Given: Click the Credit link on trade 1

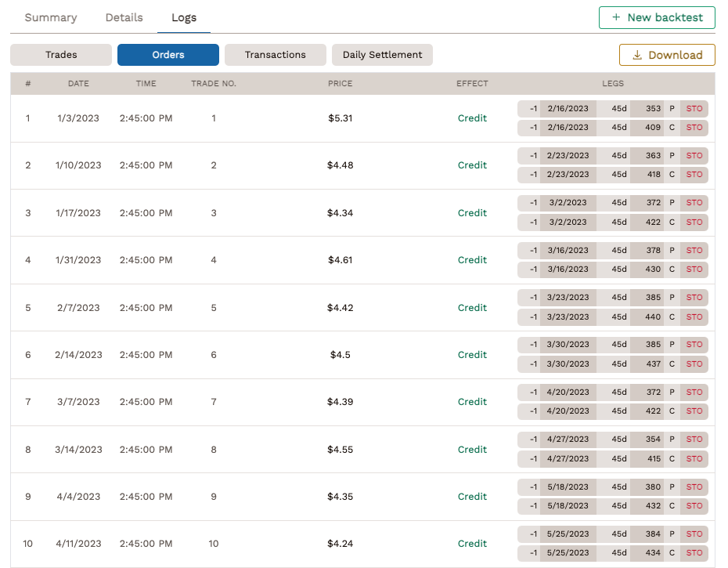Looking at the screenshot, I should click(472, 118).
